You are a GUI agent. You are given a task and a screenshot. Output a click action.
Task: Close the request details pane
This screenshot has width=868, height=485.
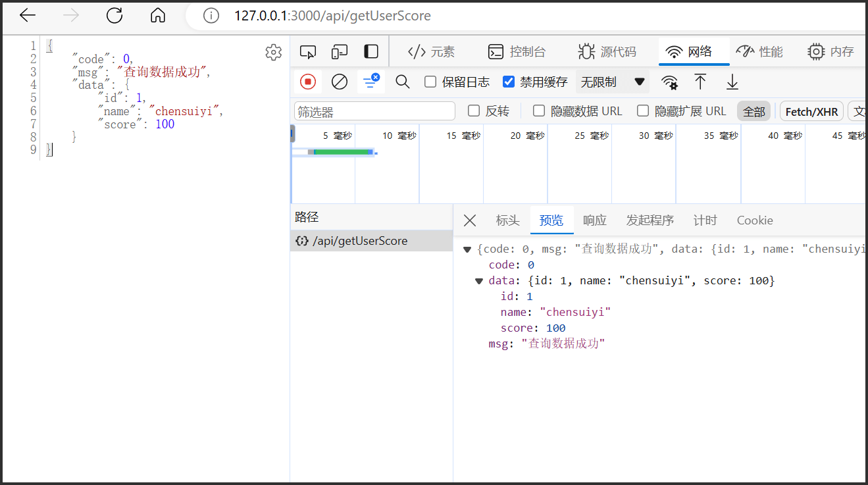470,220
